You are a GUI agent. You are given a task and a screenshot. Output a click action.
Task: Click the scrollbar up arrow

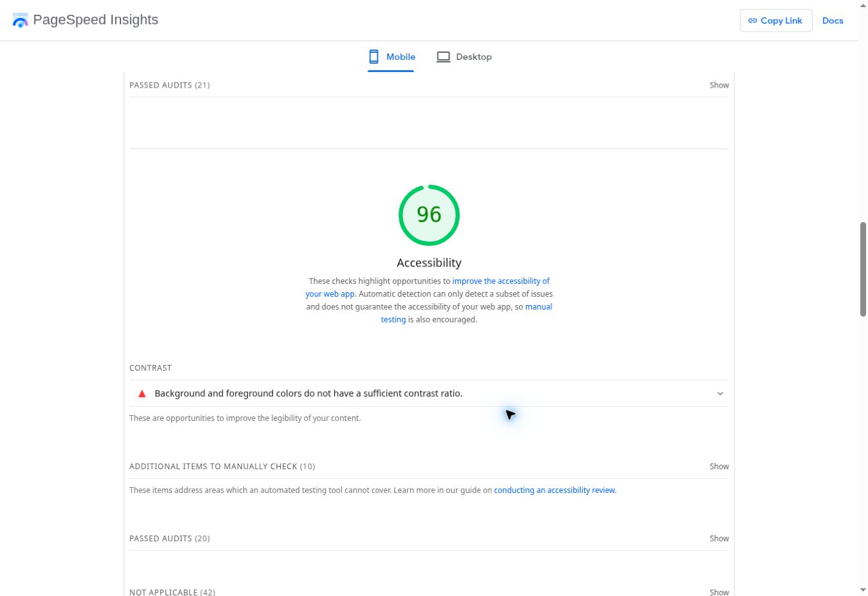point(863,5)
